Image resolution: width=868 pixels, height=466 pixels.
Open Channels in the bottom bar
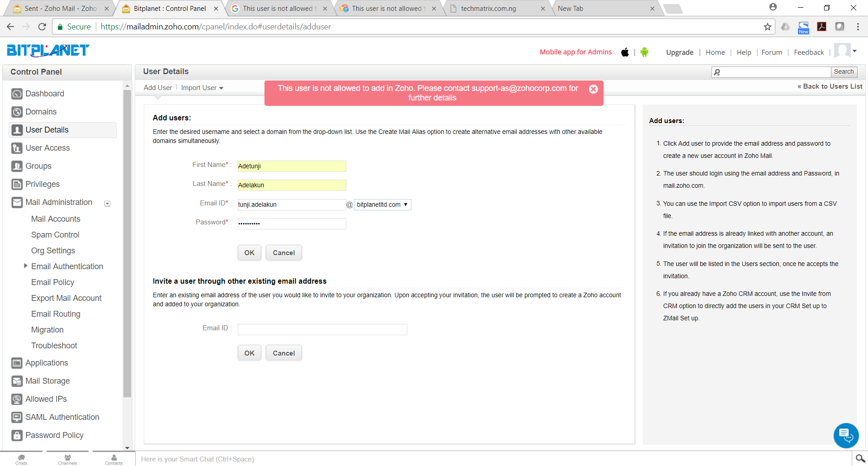click(x=67, y=459)
